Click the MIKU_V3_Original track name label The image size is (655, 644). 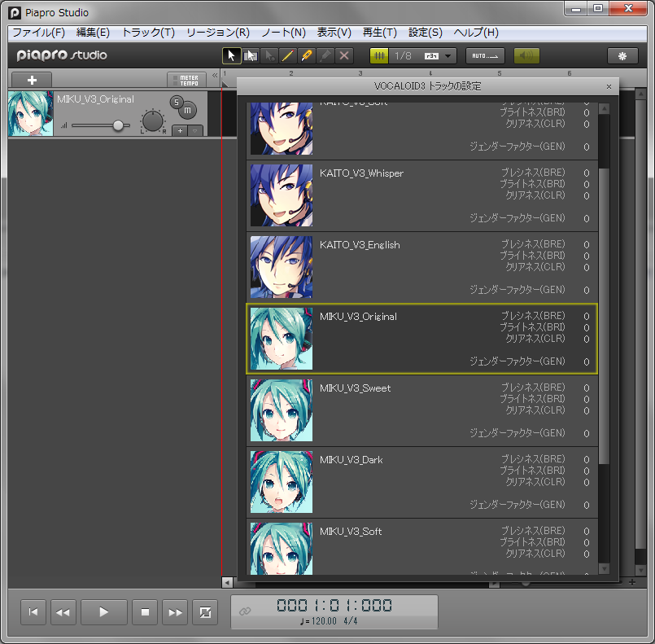point(95,99)
